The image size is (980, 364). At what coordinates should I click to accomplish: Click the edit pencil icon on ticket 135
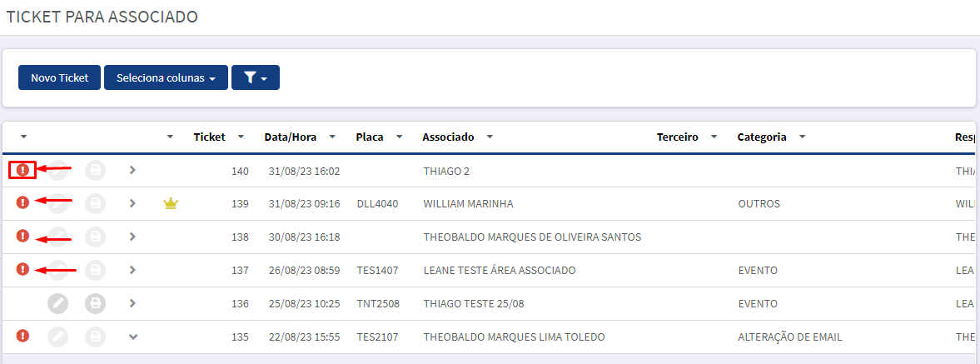[57, 337]
